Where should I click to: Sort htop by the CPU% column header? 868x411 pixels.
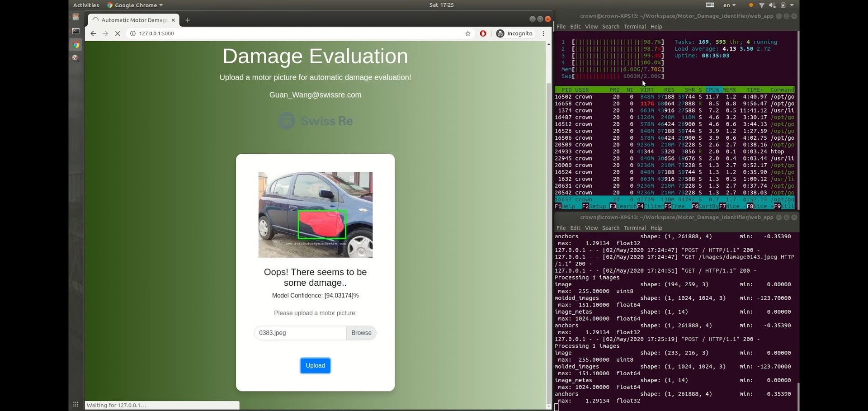(712, 90)
